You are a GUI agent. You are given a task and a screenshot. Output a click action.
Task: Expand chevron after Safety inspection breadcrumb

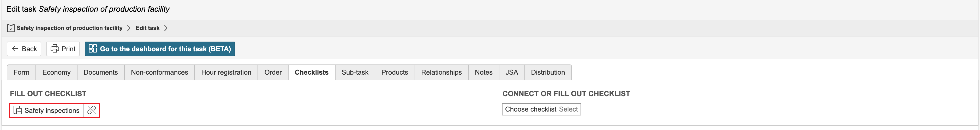(x=129, y=28)
